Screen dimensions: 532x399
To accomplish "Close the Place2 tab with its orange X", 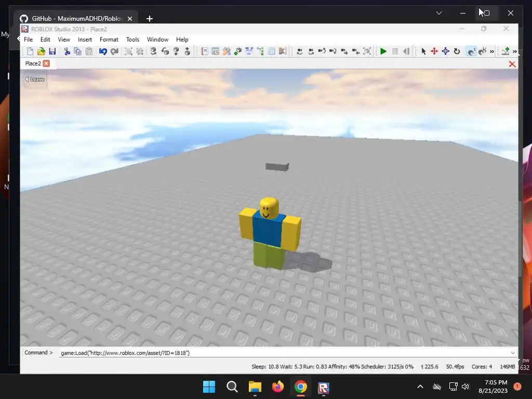I will click(x=46, y=63).
